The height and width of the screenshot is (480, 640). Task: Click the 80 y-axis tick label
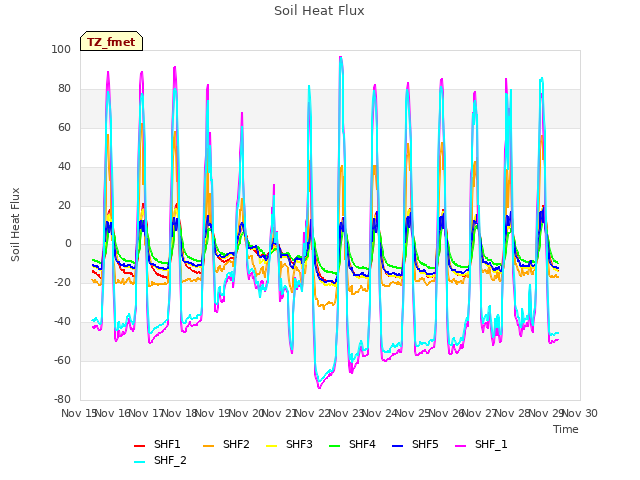click(x=64, y=89)
